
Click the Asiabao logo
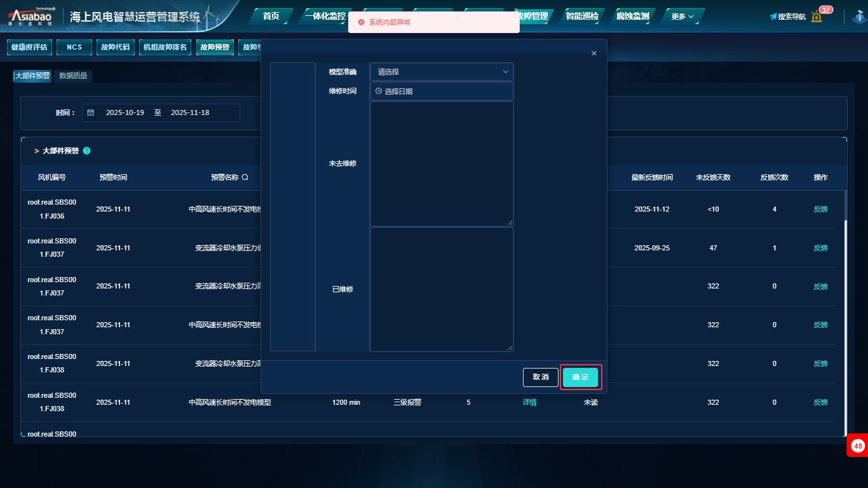click(x=32, y=17)
